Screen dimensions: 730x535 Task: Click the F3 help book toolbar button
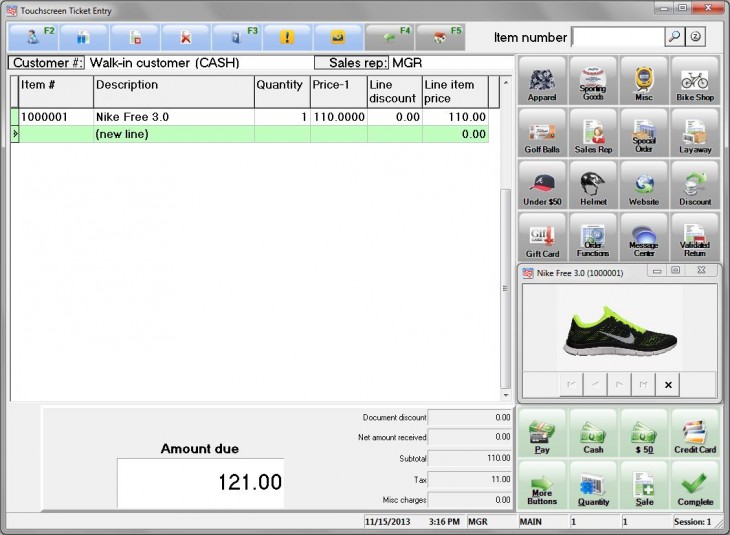tap(237, 37)
